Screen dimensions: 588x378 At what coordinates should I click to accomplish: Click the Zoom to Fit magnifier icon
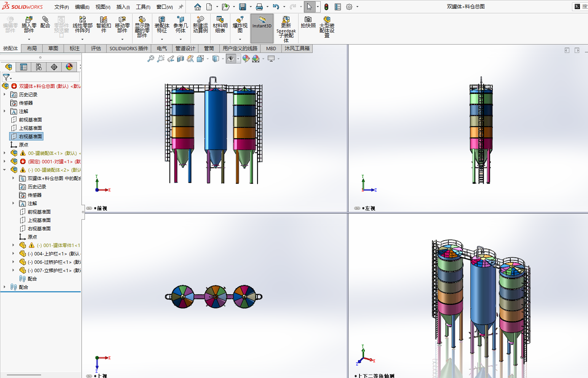pyautogui.click(x=151, y=59)
